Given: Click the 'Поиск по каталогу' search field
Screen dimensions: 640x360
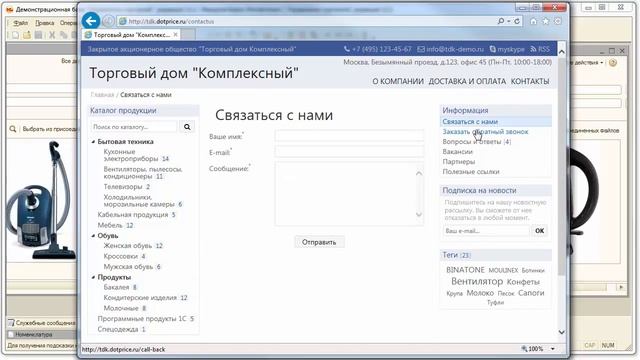Looking at the screenshot, I should click(134, 127).
